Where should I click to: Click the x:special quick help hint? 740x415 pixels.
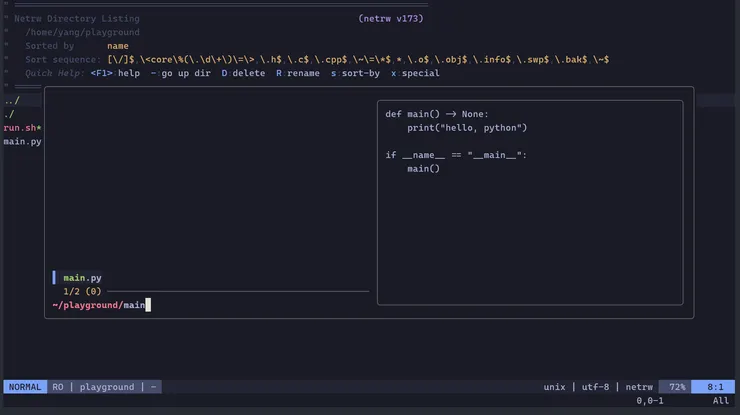click(x=415, y=73)
